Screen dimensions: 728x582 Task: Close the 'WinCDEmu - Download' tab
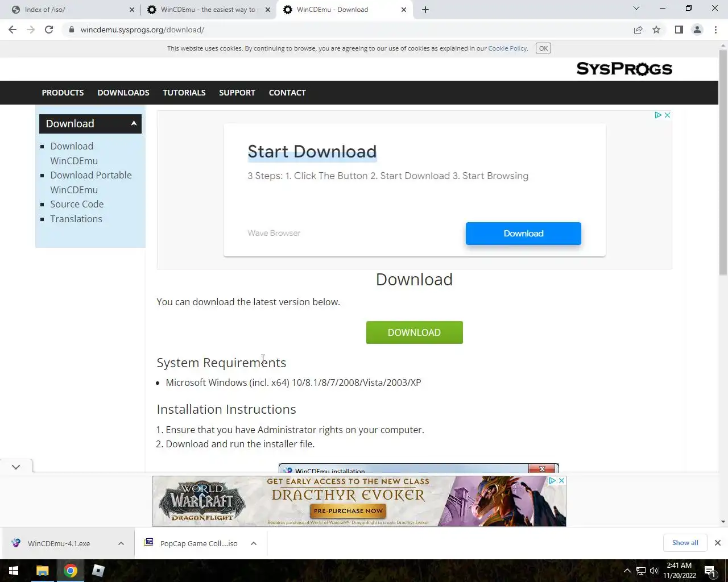(x=404, y=10)
